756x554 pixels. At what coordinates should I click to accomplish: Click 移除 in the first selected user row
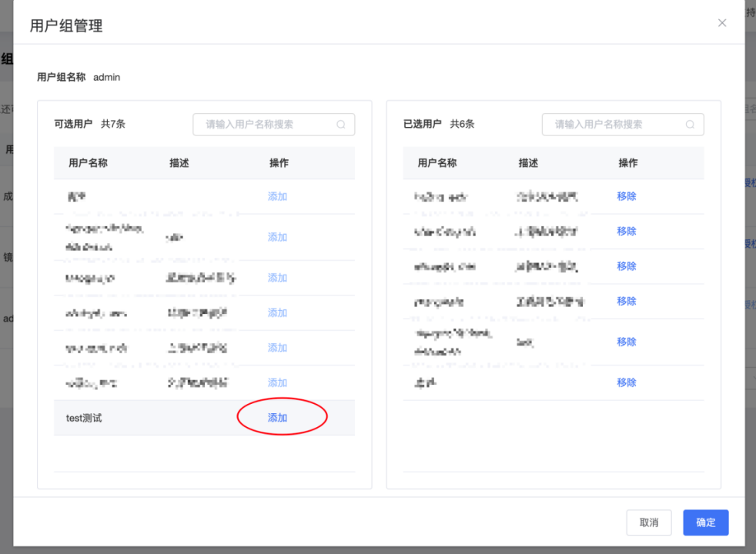[x=627, y=196]
